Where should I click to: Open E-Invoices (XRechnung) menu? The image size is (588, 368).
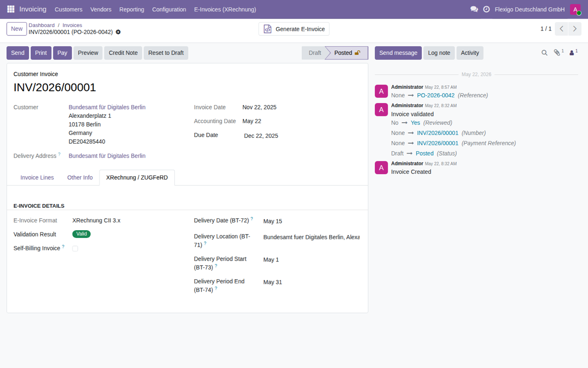(225, 9)
